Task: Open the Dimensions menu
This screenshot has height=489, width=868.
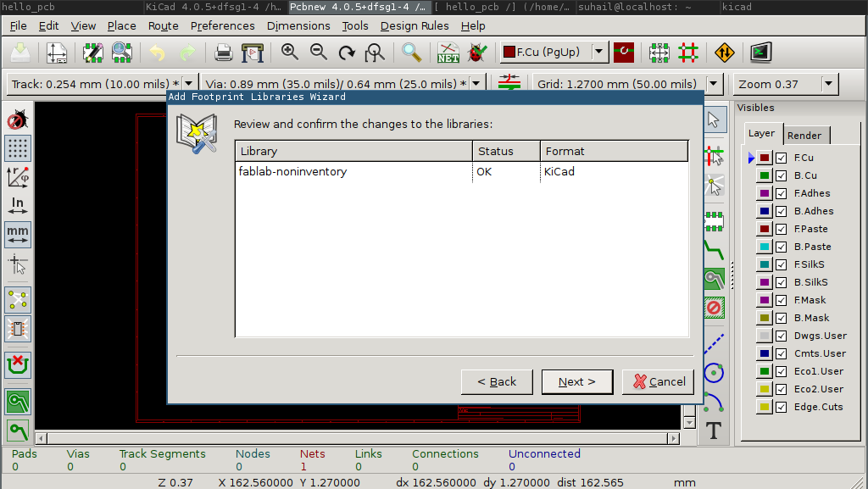Action: coord(298,26)
